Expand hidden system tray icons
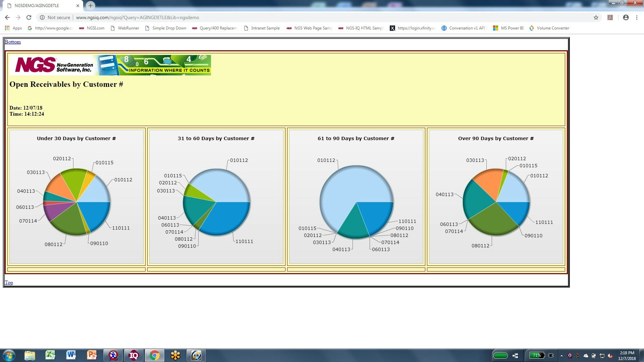This screenshot has width=644, height=362. click(x=562, y=356)
